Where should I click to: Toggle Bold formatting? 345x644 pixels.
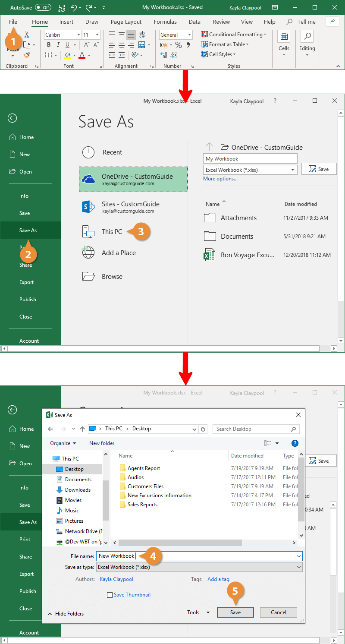(48, 44)
